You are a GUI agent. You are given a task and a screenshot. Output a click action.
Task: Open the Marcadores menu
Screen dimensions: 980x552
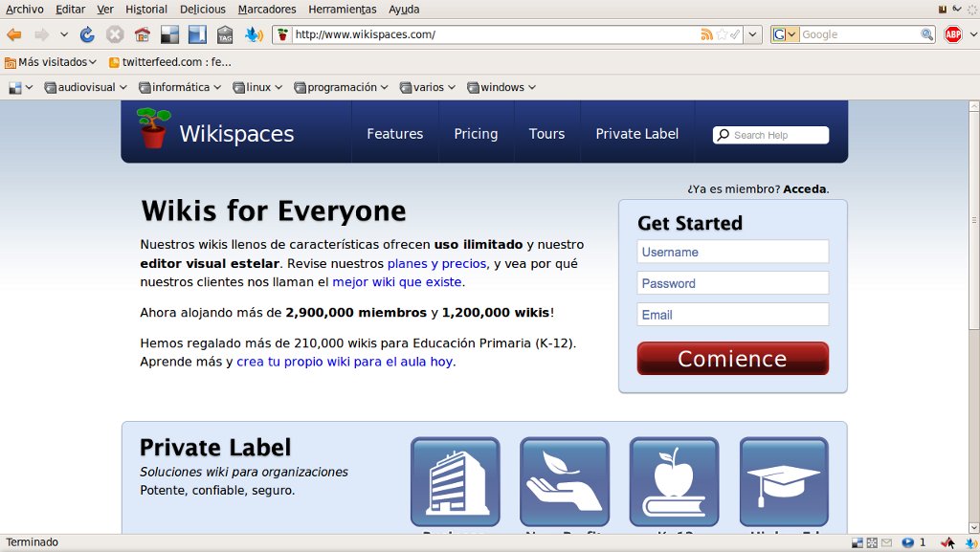267,10
